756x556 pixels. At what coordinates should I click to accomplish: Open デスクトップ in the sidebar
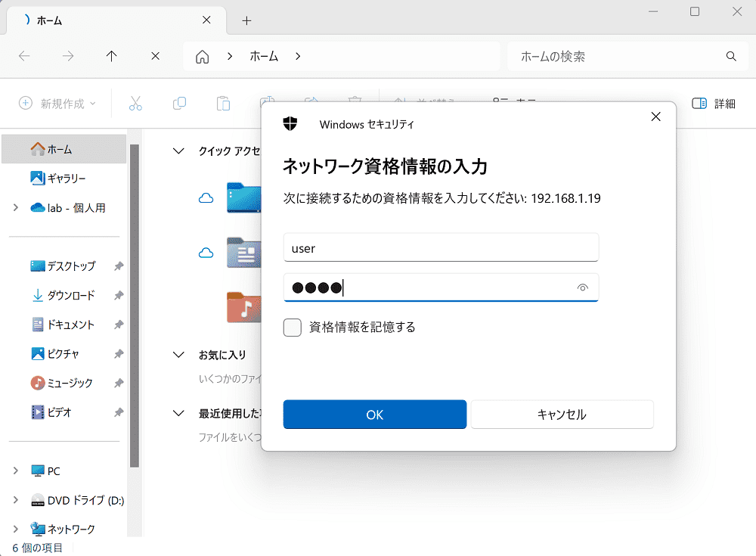pyautogui.click(x=64, y=266)
